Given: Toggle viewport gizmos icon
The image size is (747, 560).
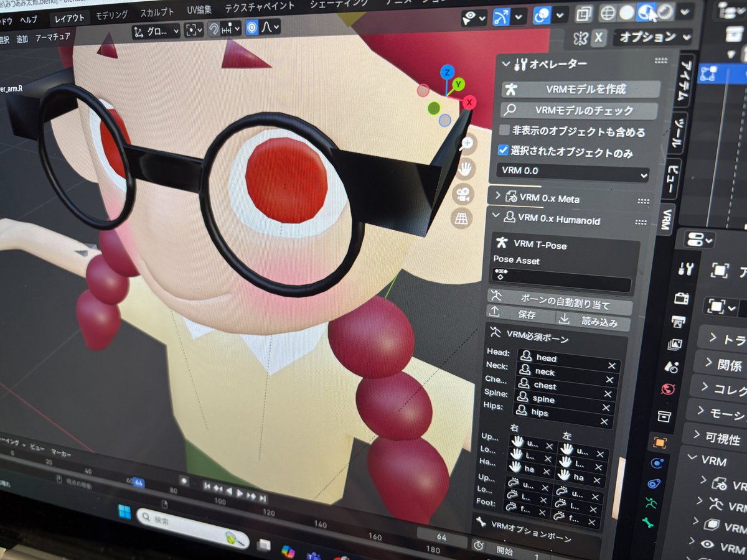Looking at the screenshot, I should tap(500, 16).
